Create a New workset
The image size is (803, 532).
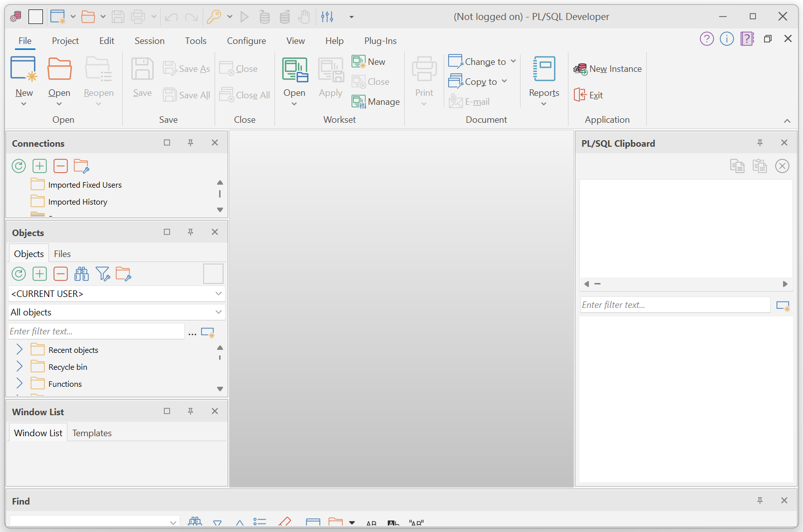click(x=369, y=62)
